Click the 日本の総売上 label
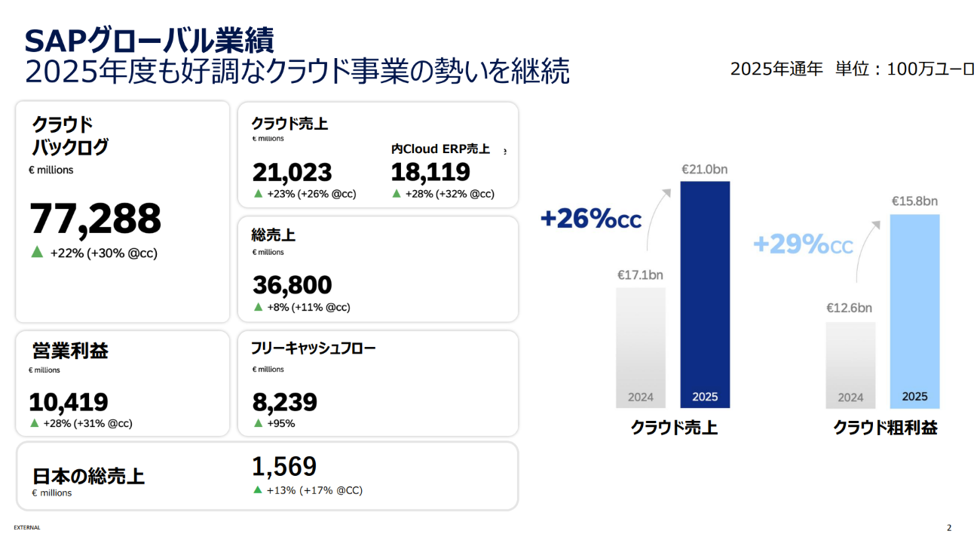This screenshot has width=980, height=534. click(88, 476)
